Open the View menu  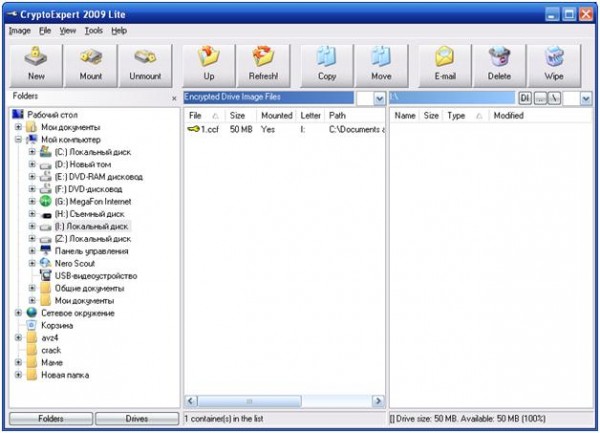tap(67, 31)
